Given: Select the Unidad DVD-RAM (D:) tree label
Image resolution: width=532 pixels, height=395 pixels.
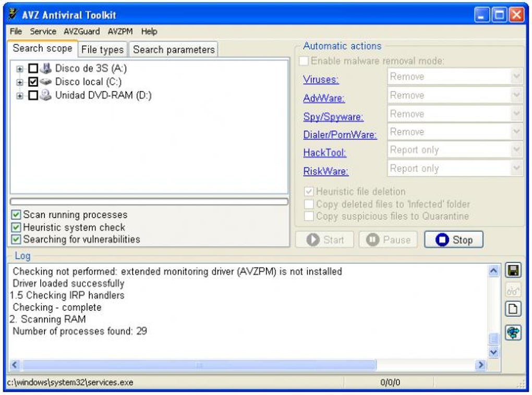Looking at the screenshot, I should (103, 95).
